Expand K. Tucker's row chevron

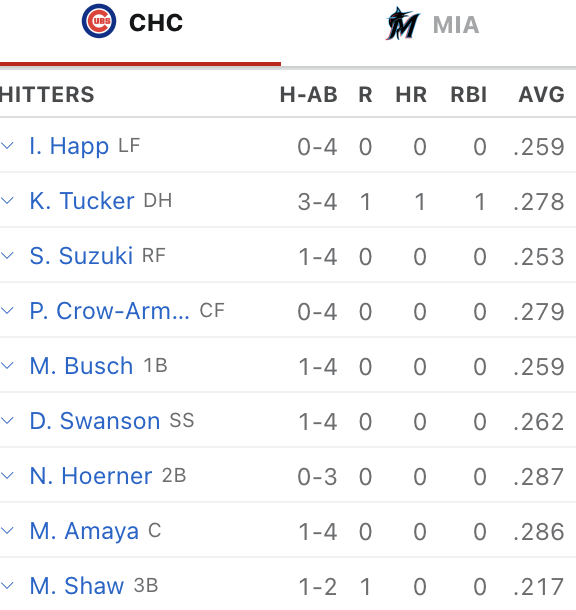(x=7, y=201)
